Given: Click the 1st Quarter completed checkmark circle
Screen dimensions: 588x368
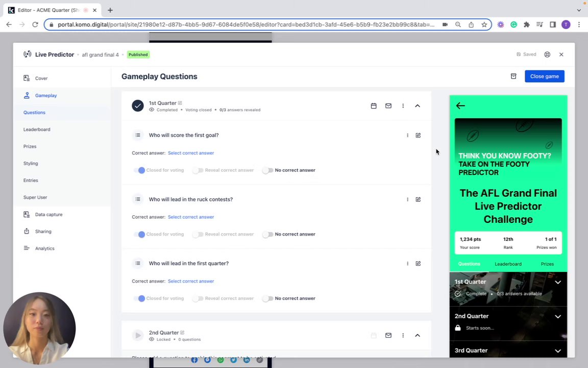Looking at the screenshot, I should (x=138, y=106).
